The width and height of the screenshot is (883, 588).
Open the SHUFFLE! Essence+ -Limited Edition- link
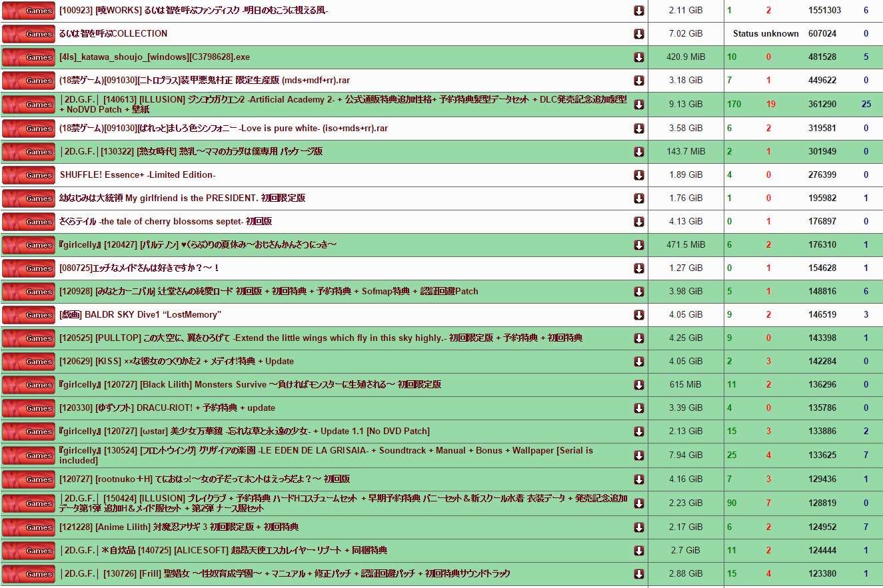click(x=137, y=174)
